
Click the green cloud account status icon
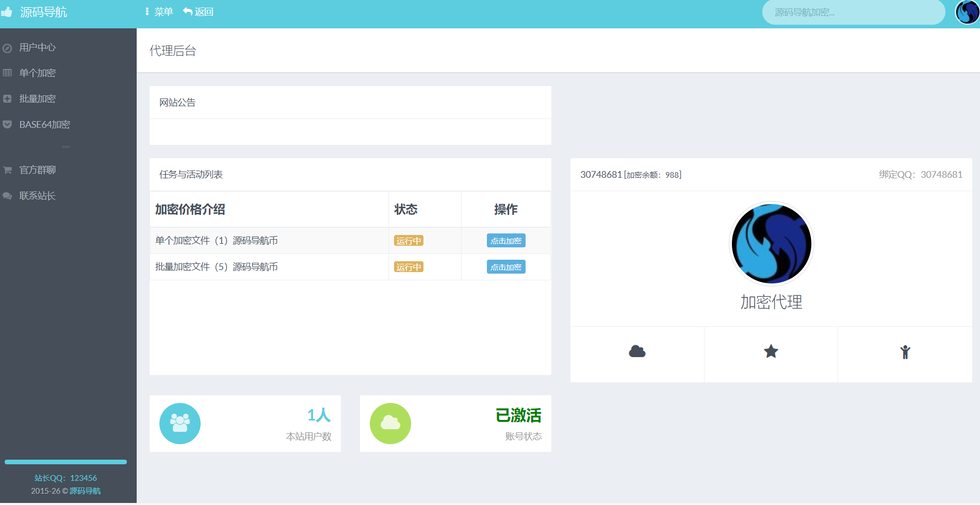coord(390,424)
